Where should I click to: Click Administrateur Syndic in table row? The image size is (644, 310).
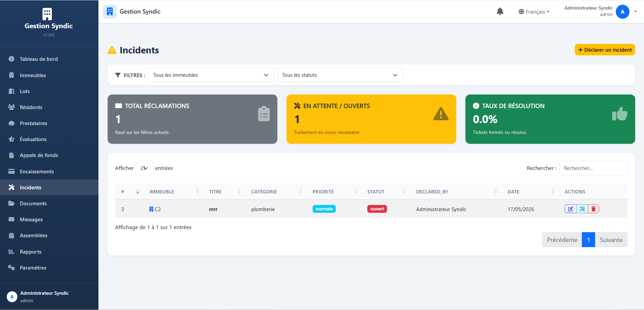click(441, 209)
